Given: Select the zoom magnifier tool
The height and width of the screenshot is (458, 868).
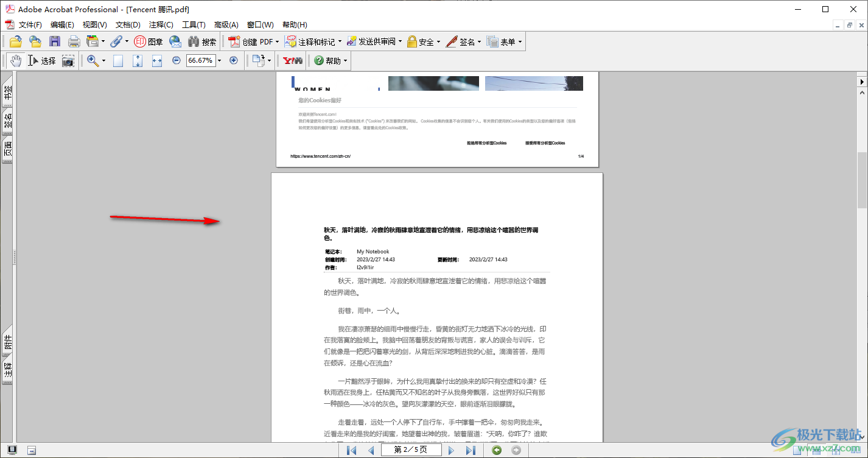Looking at the screenshot, I should (93, 60).
